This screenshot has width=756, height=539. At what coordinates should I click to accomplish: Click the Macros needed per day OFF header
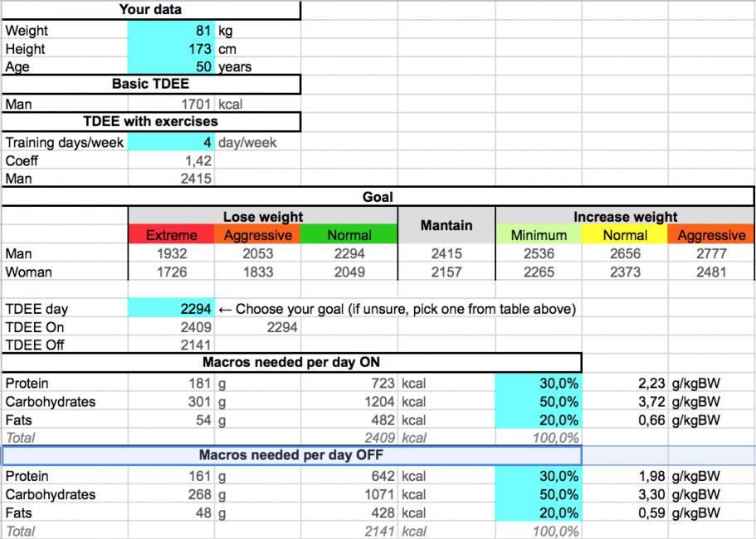point(291,455)
